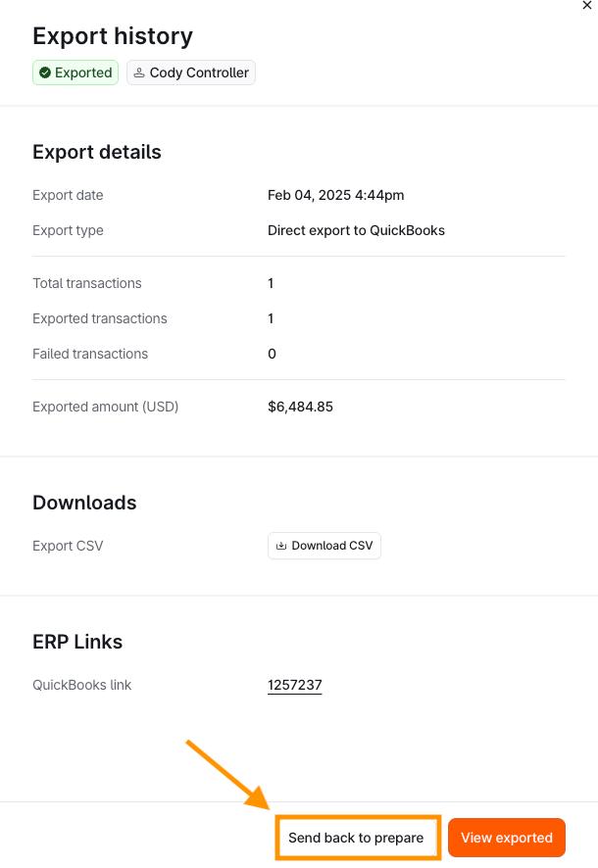Click the download arrow icon for CSV
This screenshot has height=868, width=598.
coord(281,546)
